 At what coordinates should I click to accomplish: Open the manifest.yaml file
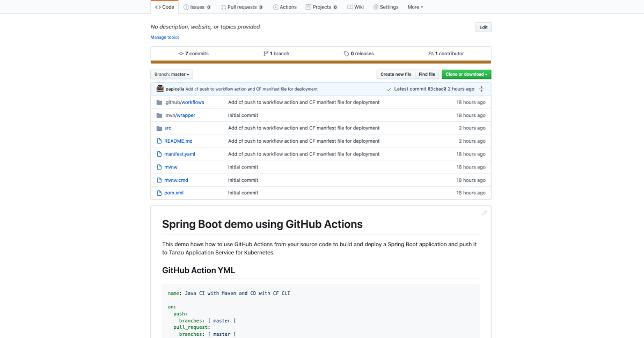[180, 154]
